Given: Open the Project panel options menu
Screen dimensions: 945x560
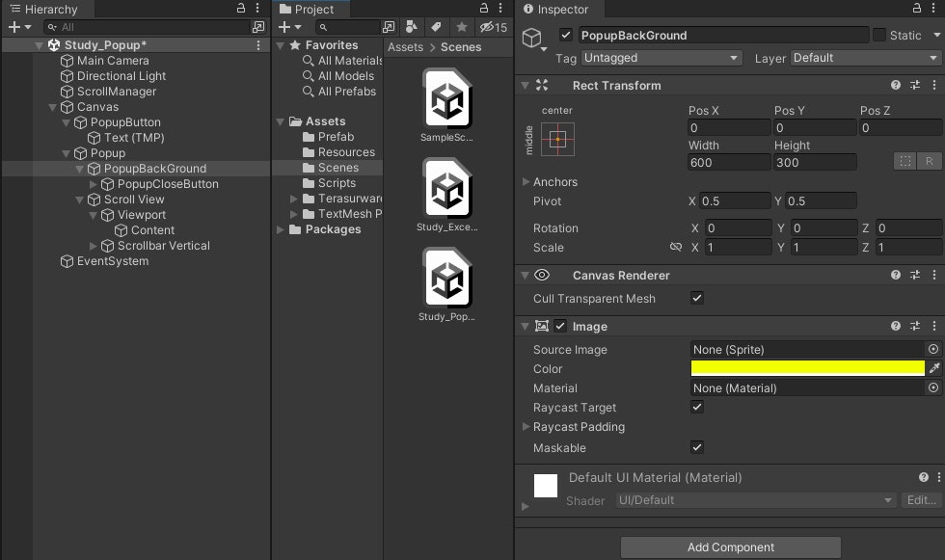Looking at the screenshot, I should (500, 9).
